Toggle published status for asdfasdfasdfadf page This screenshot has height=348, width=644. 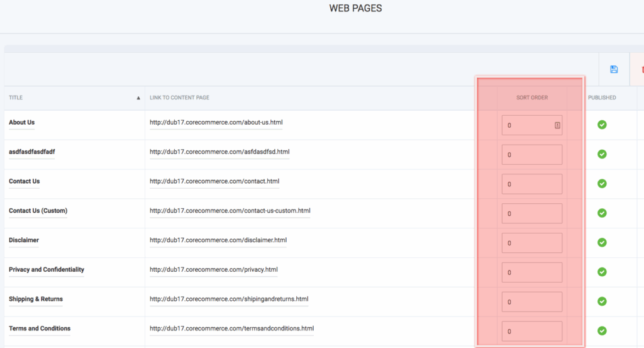(x=602, y=154)
